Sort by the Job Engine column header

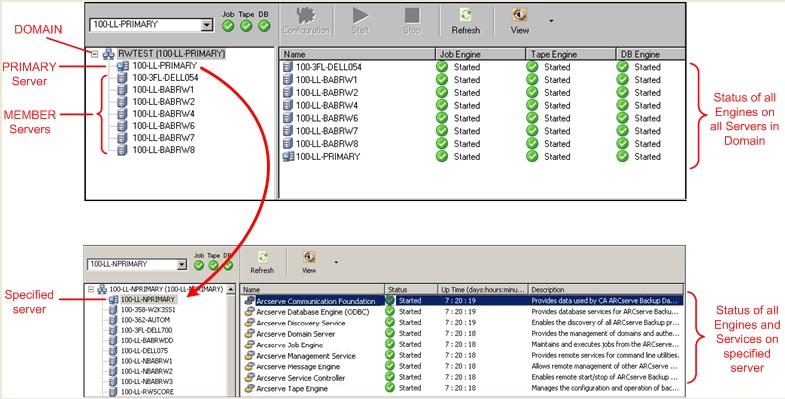pyautogui.click(x=481, y=54)
